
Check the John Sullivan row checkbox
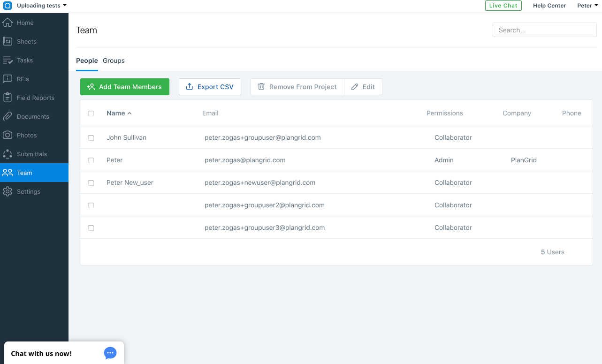(91, 138)
